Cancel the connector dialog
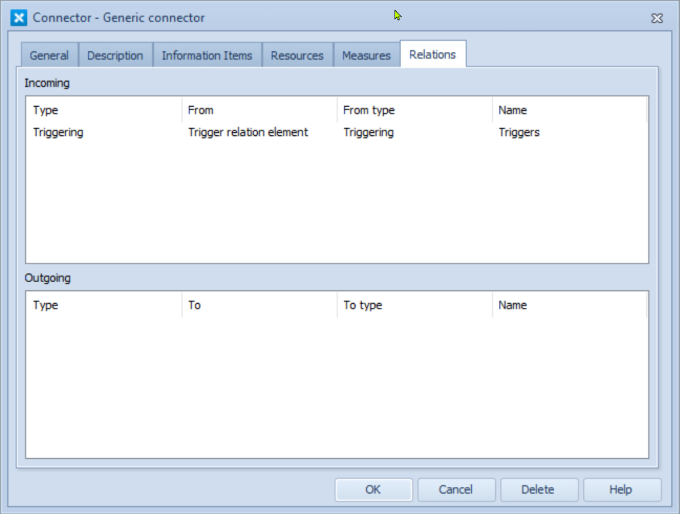Image resolution: width=680 pixels, height=514 pixels. pyautogui.click(x=456, y=490)
